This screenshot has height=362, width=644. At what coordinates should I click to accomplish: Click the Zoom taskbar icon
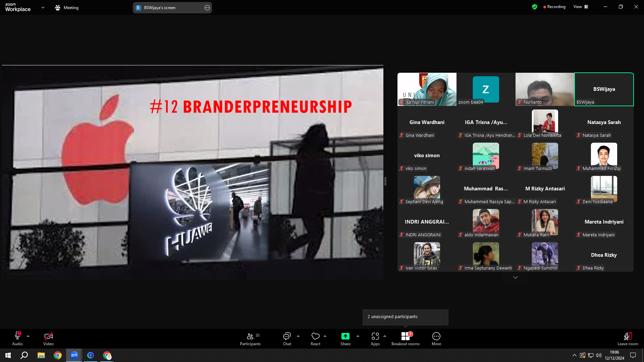74,355
